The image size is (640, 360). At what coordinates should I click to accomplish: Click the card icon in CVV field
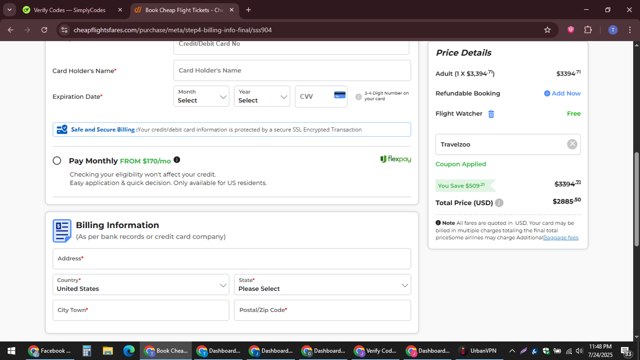pyautogui.click(x=340, y=95)
